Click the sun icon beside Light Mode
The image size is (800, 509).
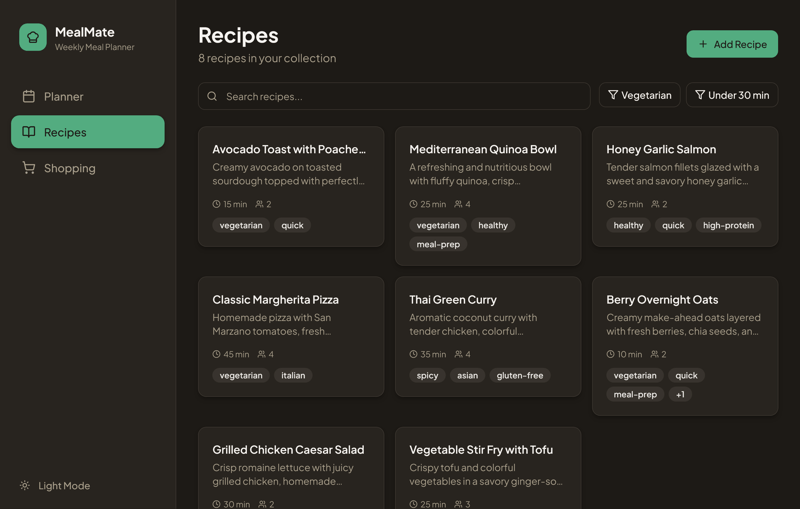pyautogui.click(x=25, y=486)
